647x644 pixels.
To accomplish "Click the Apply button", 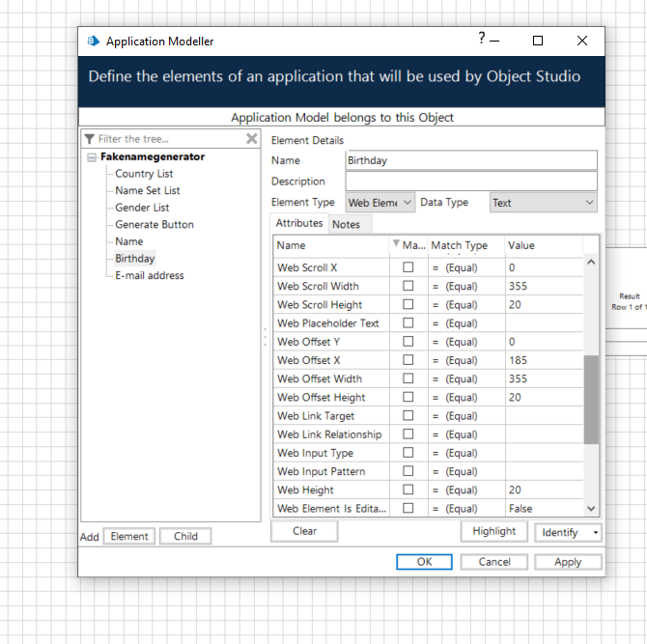I will pos(567,562).
